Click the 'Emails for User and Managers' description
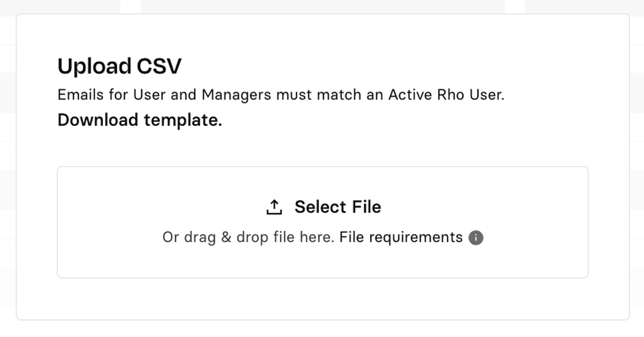 (281, 95)
